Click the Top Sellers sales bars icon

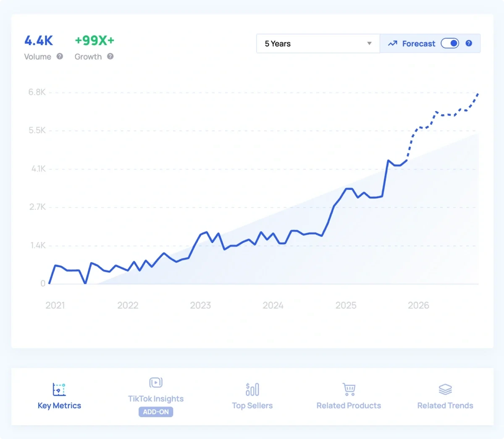[x=252, y=389]
